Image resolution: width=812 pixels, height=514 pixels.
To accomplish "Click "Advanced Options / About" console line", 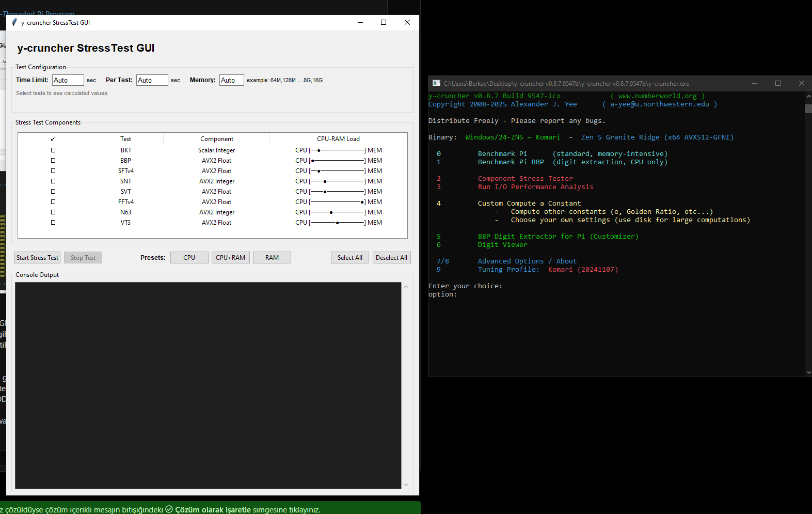I will [528, 261].
